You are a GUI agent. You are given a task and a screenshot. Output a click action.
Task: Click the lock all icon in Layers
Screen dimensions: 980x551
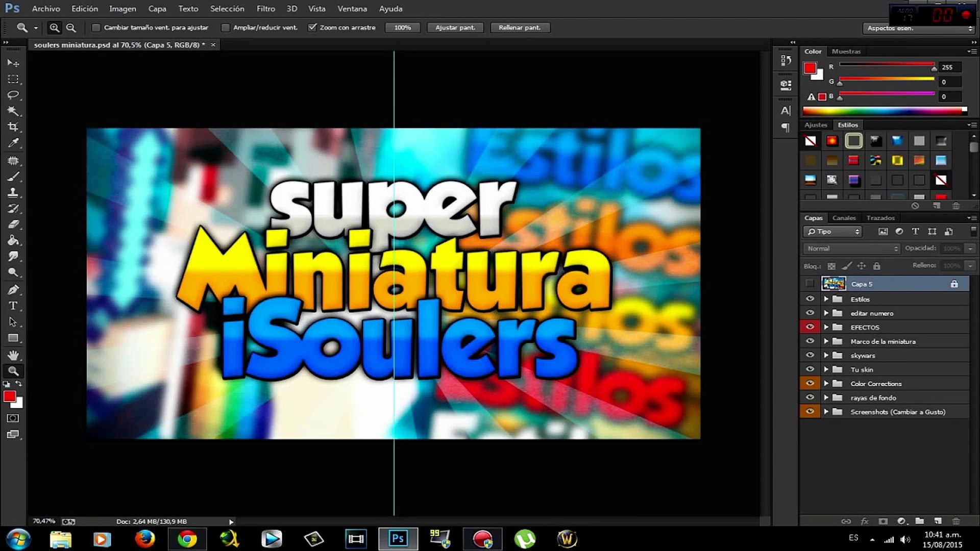click(876, 266)
